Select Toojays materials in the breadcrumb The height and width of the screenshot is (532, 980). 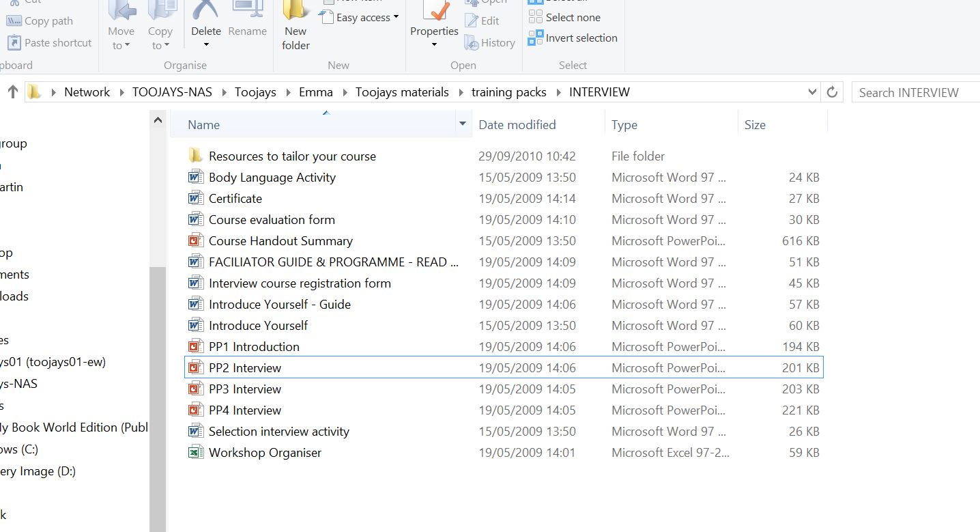point(402,92)
